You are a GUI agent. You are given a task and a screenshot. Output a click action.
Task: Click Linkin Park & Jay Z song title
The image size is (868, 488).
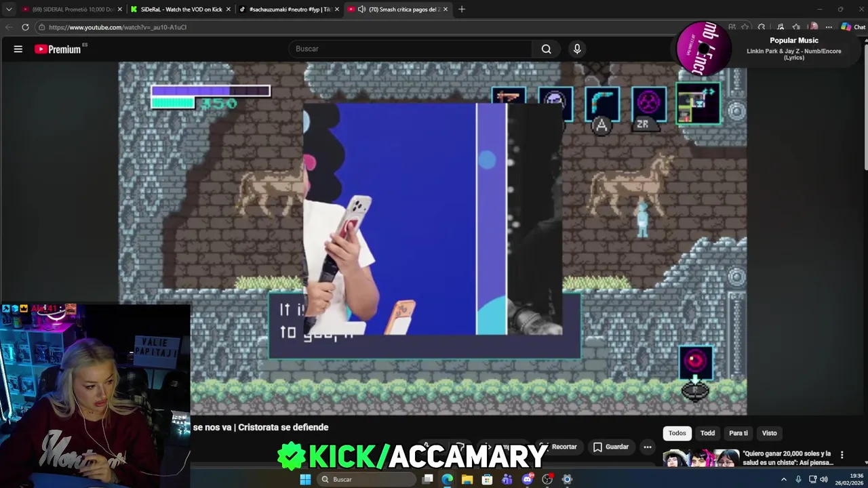pyautogui.click(x=794, y=54)
